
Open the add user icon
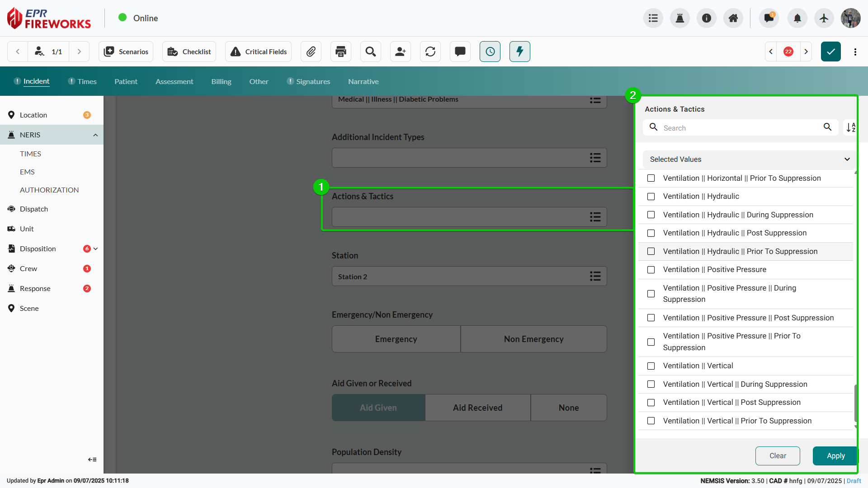(401, 52)
